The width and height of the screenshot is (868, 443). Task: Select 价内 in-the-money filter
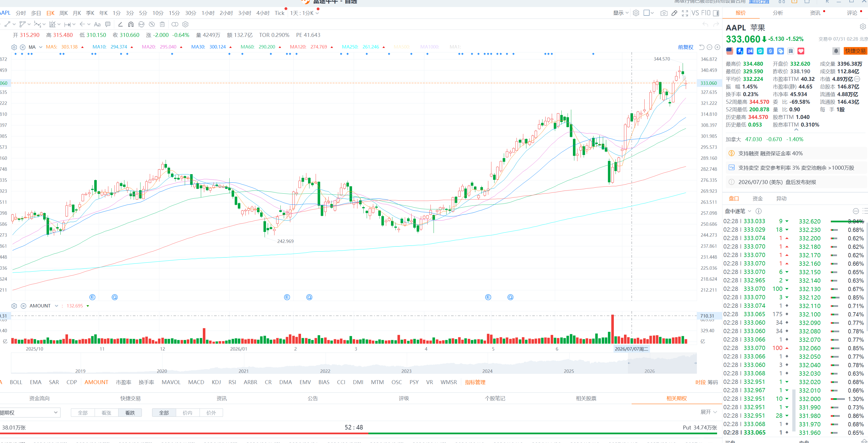(188, 413)
